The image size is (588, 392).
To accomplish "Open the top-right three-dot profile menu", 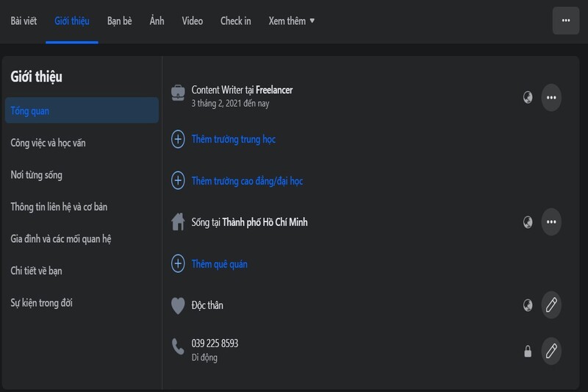I will [565, 21].
